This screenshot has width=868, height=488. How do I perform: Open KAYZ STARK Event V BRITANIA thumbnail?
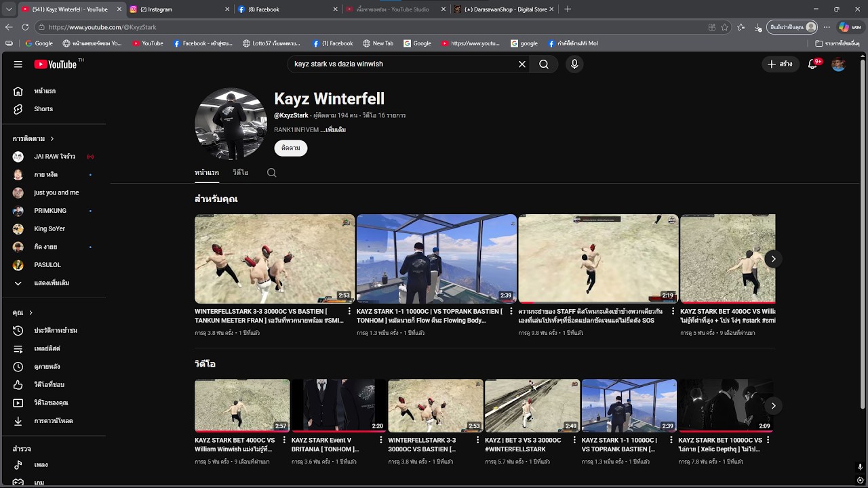[339, 405]
